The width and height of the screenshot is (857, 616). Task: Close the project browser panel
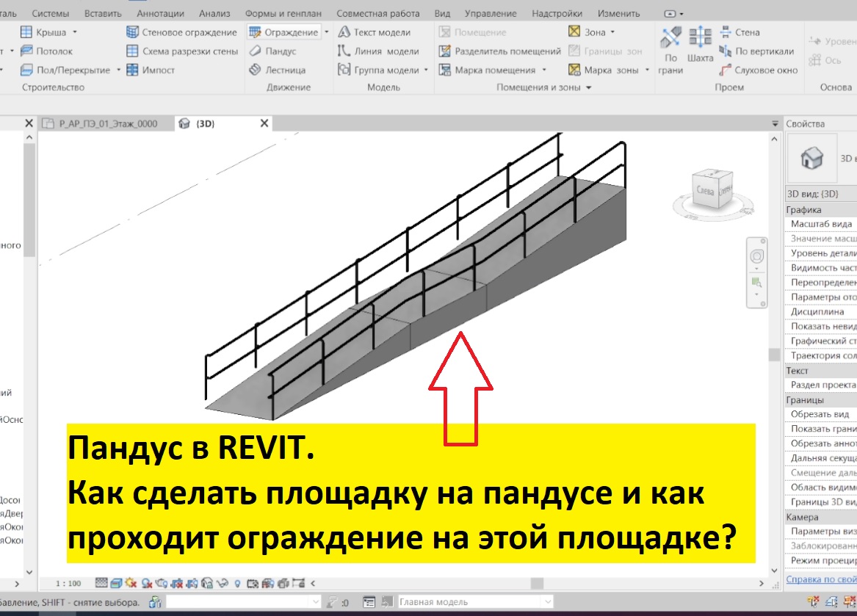[29, 123]
